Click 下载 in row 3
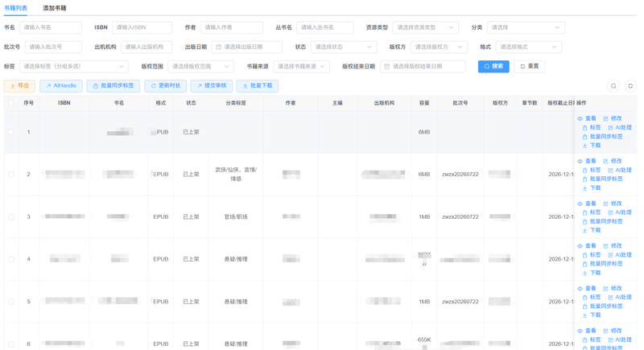The width and height of the screenshot is (644, 350). (x=592, y=231)
